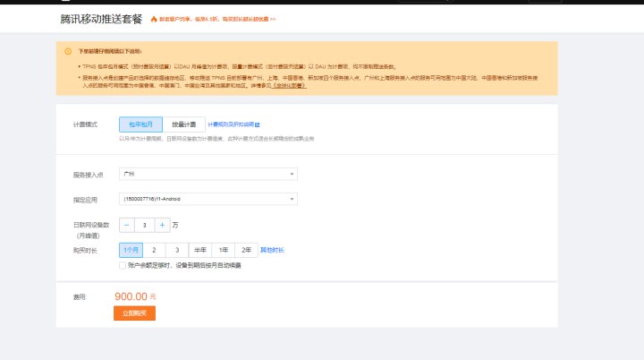Open the 指定应用 dropdown showing 11-Android

tap(208, 199)
